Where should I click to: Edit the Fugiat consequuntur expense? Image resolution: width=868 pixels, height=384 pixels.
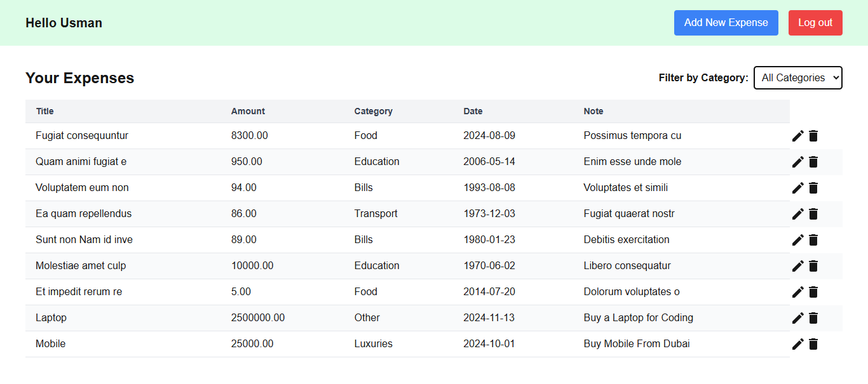pos(797,135)
